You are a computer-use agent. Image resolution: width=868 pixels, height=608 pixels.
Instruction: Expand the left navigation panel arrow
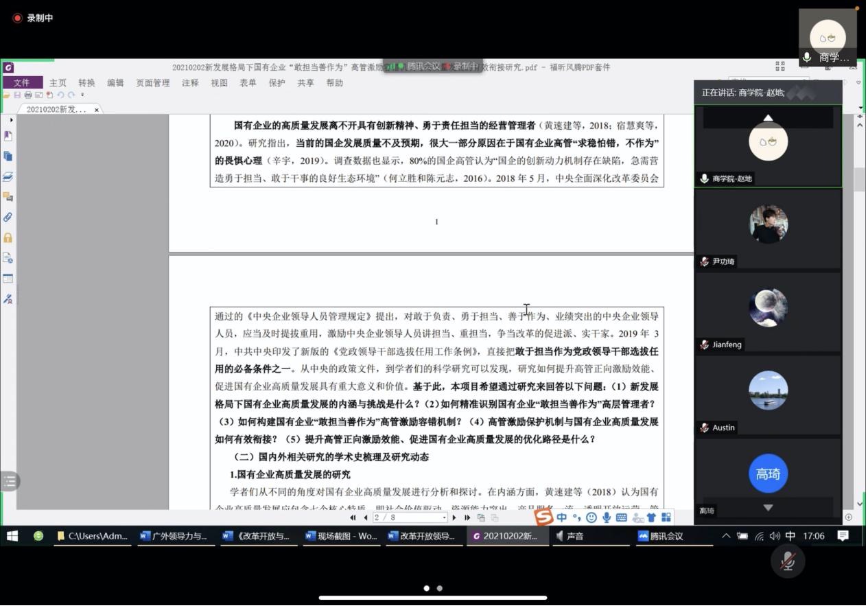[11, 120]
